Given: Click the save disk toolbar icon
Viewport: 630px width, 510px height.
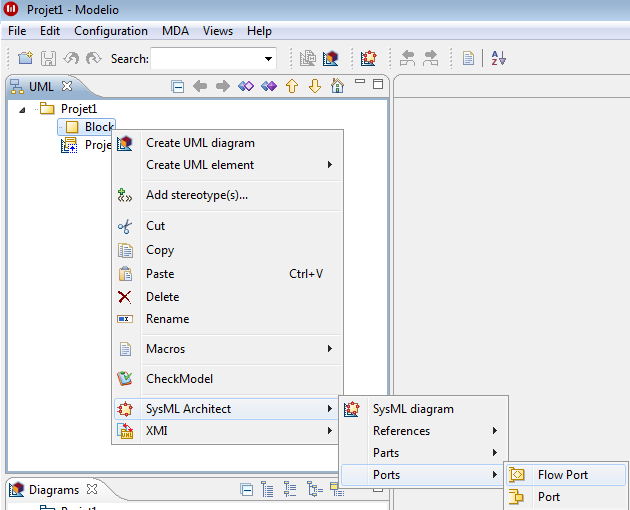Looking at the screenshot, I should tap(48, 59).
